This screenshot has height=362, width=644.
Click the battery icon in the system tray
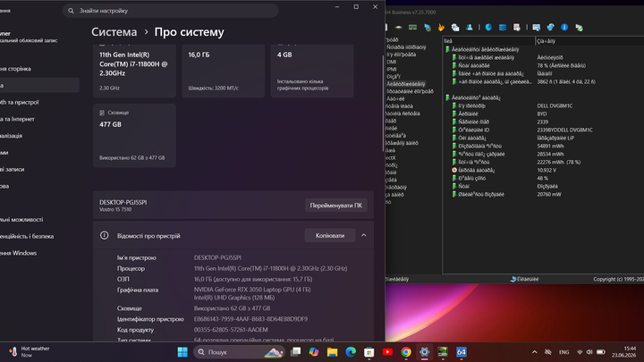(600, 352)
